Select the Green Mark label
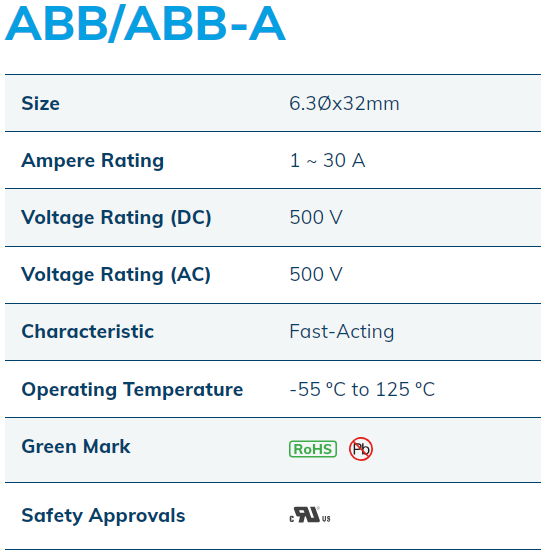Screen dimensions: 547x556 click(x=76, y=446)
